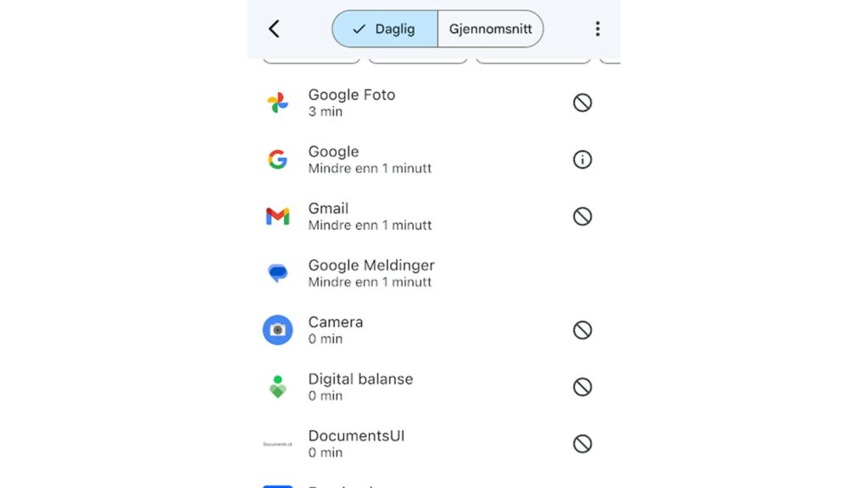Restrict DocumentsUI using its blocked icon

(582, 444)
